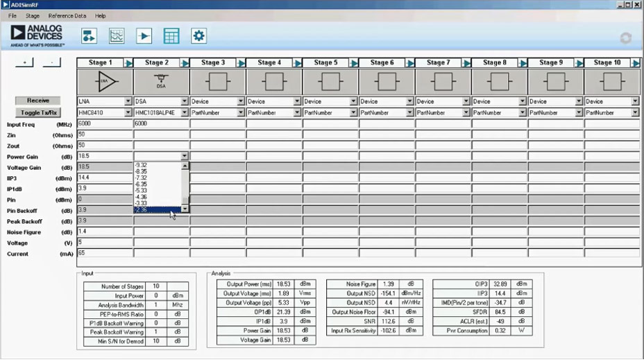
Task: Click the blue arrow beside Stage 1
Action: coord(128,63)
